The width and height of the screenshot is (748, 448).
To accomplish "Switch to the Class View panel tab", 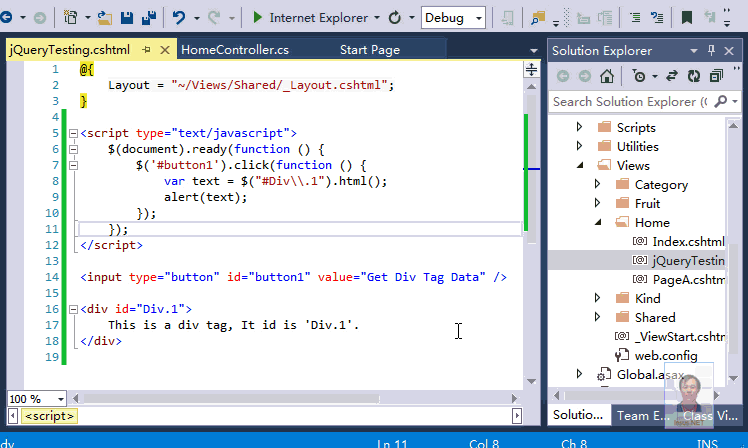I will 710,416.
